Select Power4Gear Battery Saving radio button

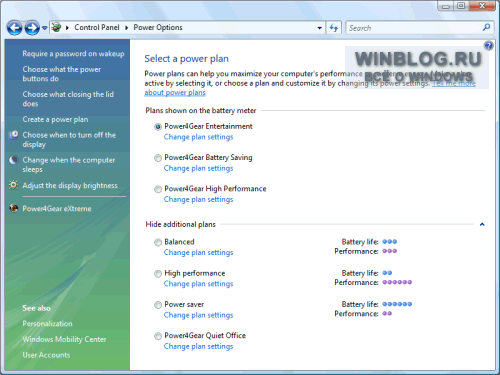tap(158, 158)
